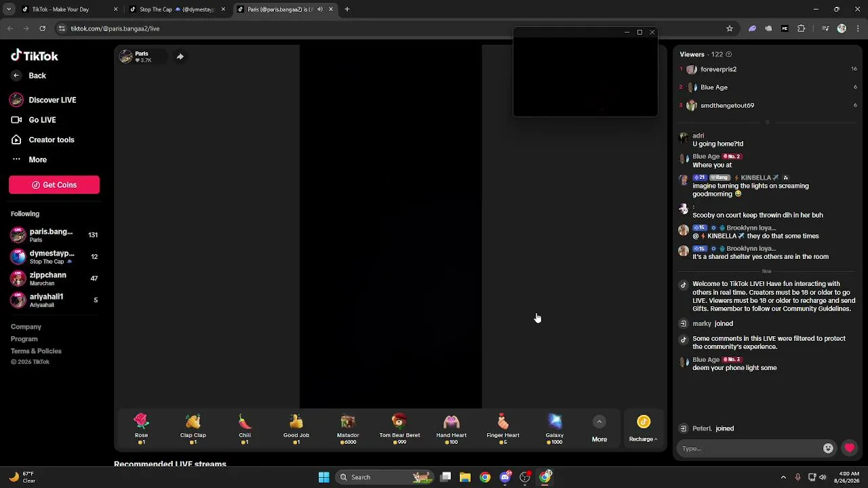The height and width of the screenshot is (488, 868).
Task: Click KINBELLA's name on the goodmorning comment
Action: pos(759,178)
